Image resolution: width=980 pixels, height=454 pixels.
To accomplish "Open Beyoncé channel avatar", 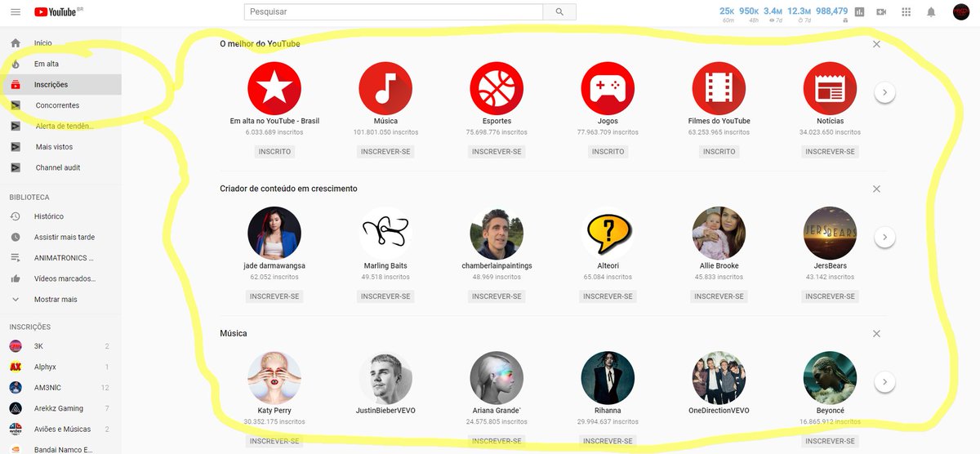I will (x=830, y=378).
